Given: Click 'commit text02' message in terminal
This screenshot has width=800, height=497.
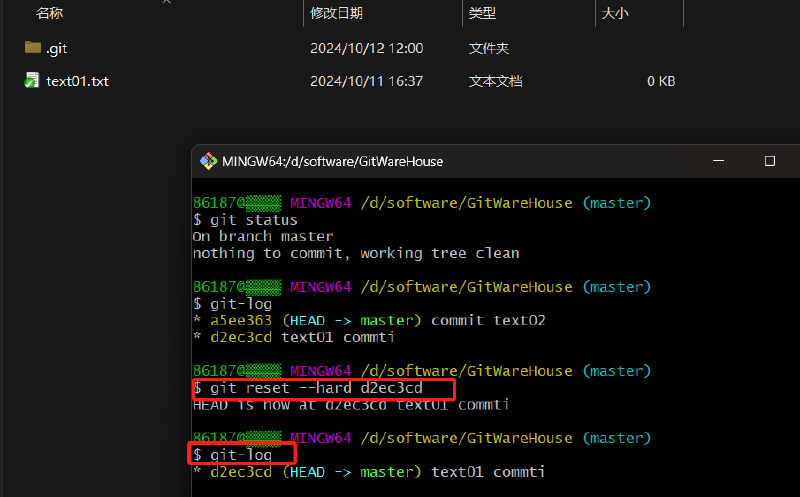Looking at the screenshot, I should tap(488, 320).
